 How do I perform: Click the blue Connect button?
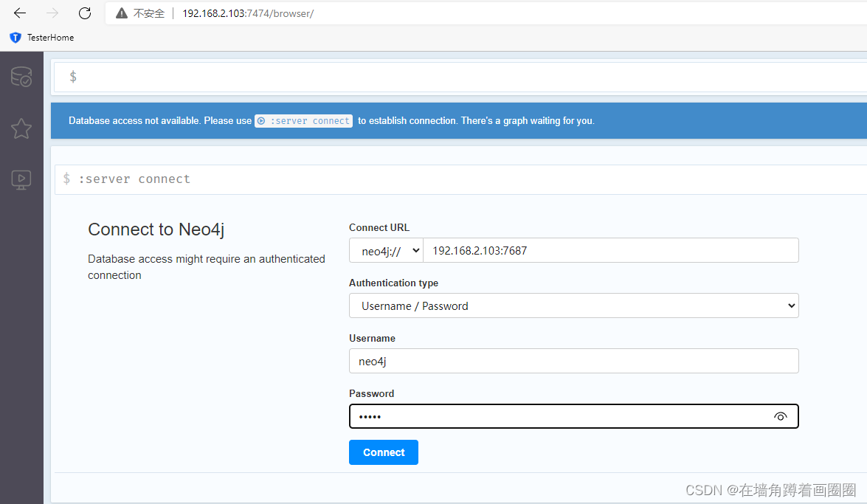[x=383, y=452]
